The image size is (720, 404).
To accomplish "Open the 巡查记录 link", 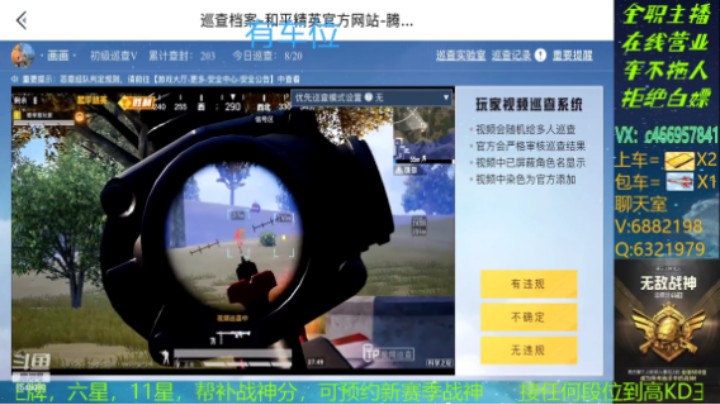I will pyautogui.click(x=511, y=56).
